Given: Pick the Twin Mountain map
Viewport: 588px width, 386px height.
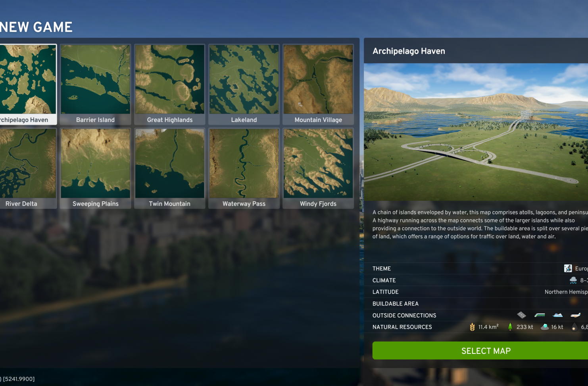Looking at the screenshot, I should pyautogui.click(x=170, y=168).
